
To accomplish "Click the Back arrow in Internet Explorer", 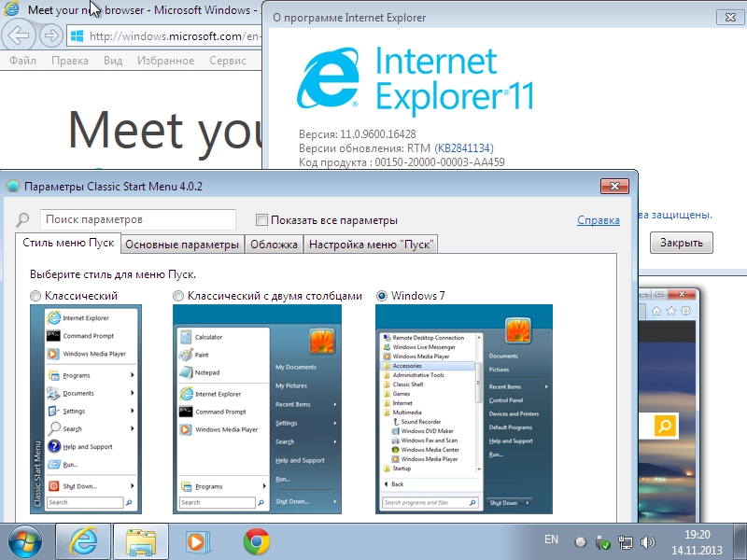I will point(18,35).
